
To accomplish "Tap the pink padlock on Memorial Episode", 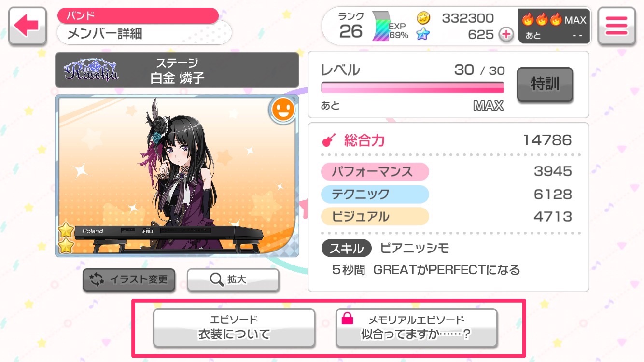I will 347,319.
